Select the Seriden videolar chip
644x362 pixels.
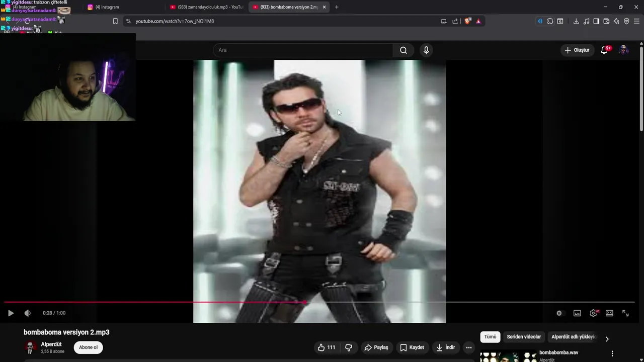point(524,337)
